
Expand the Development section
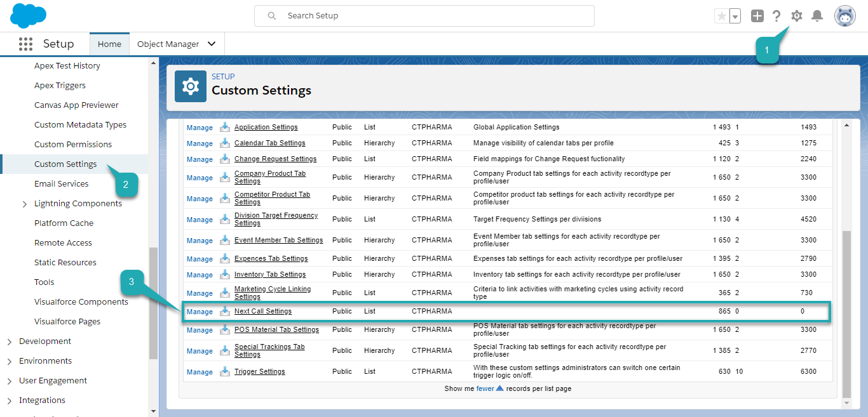tap(9, 341)
